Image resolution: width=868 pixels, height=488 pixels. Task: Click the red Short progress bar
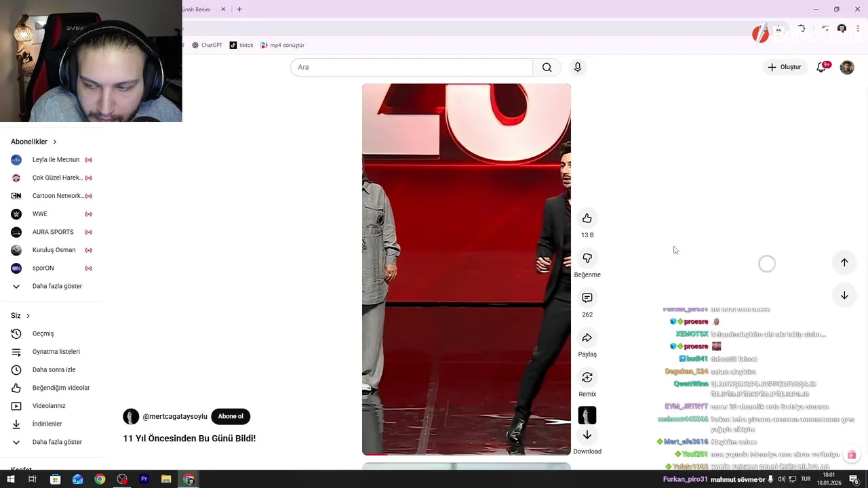point(375,454)
